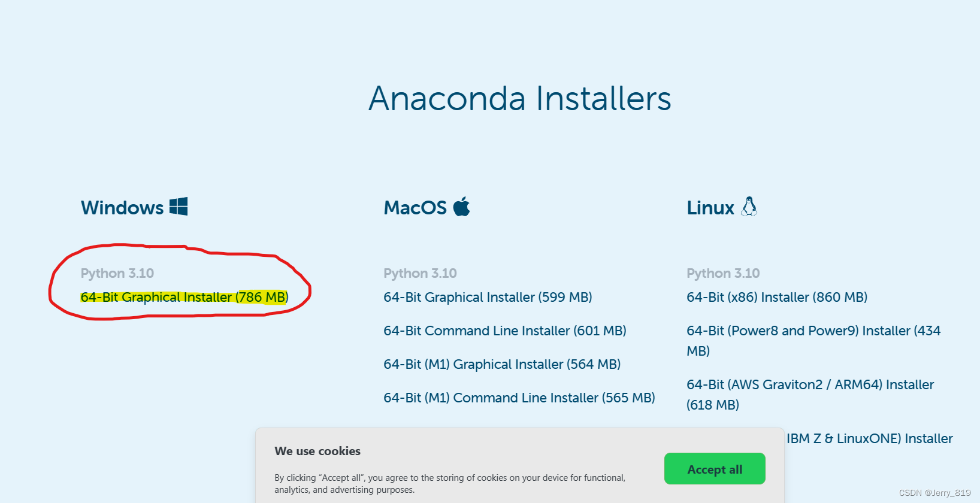This screenshot has width=980, height=503.
Task: Click the Linux penguin icon
Action: tap(749, 207)
